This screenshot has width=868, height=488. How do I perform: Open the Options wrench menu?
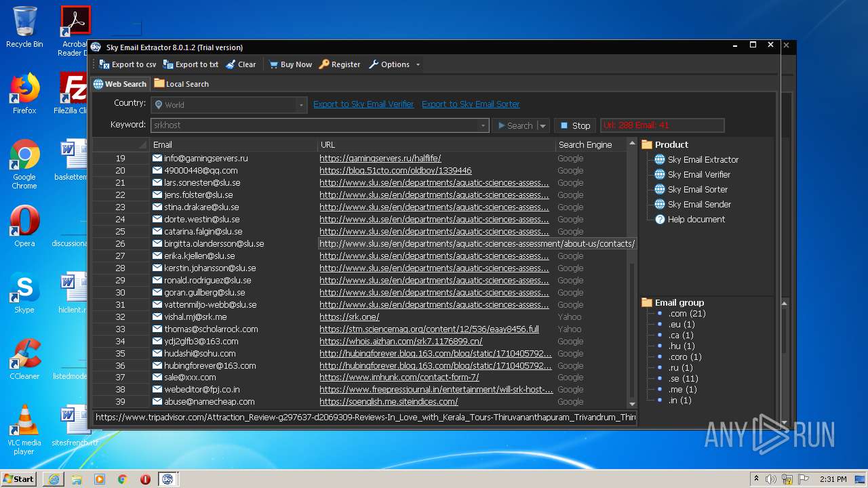click(x=389, y=64)
